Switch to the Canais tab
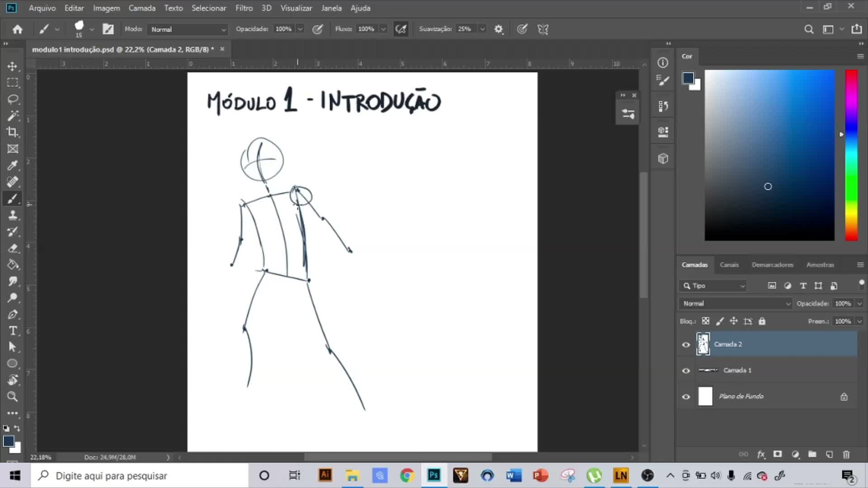Screen dimensions: 868x488 729,265
